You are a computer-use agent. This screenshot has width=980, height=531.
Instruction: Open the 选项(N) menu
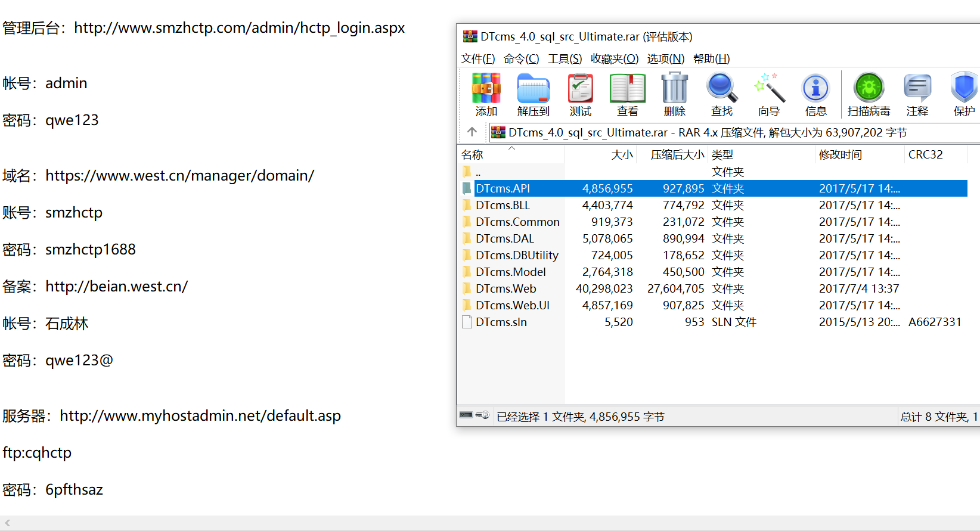[666, 58]
